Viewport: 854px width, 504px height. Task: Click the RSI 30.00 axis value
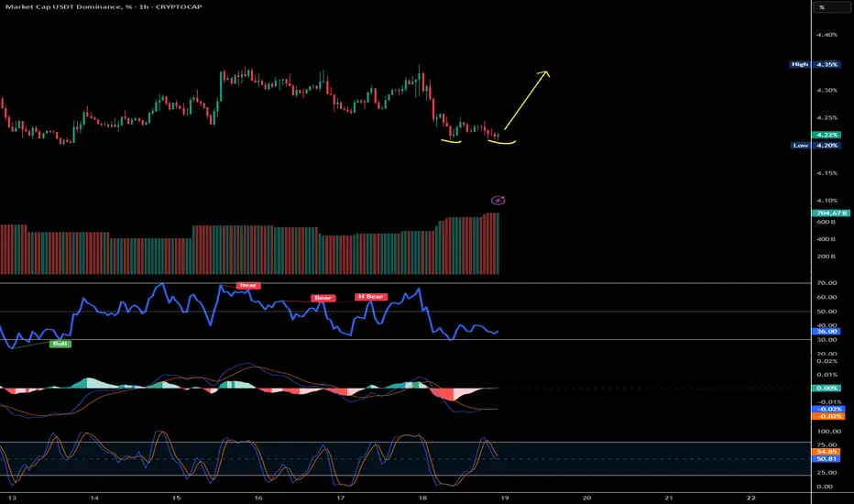[827, 340]
